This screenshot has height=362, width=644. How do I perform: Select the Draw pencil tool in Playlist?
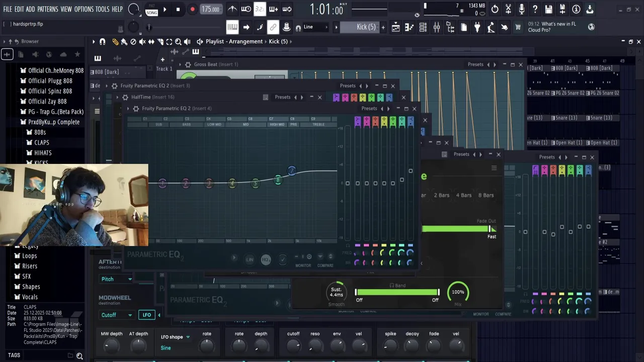click(x=115, y=42)
